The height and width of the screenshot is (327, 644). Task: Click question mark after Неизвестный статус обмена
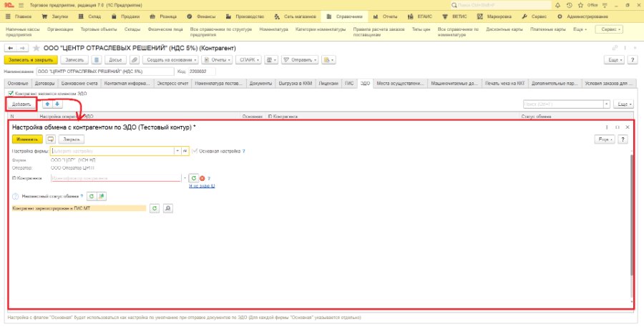coord(82,196)
